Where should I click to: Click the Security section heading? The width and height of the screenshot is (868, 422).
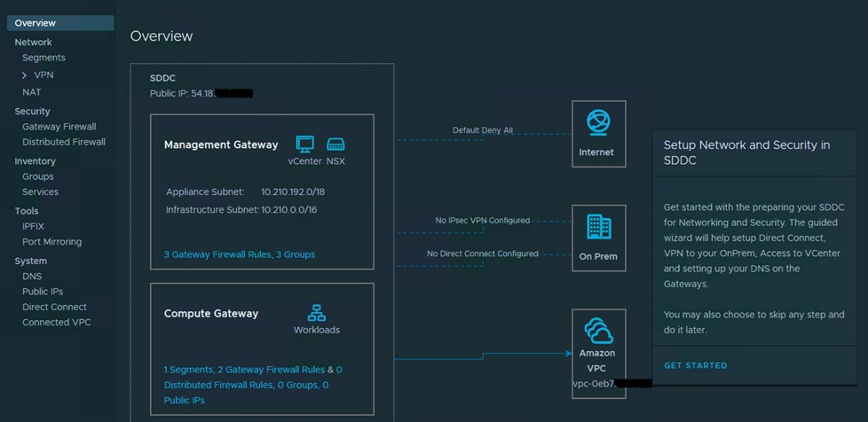click(x=32, y=111)
